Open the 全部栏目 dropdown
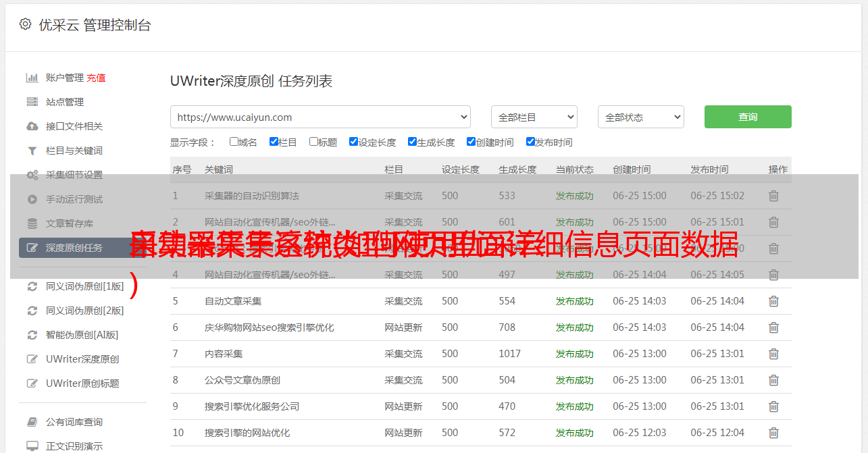Viewport: 868px width, 453px height. click(534, 117)
